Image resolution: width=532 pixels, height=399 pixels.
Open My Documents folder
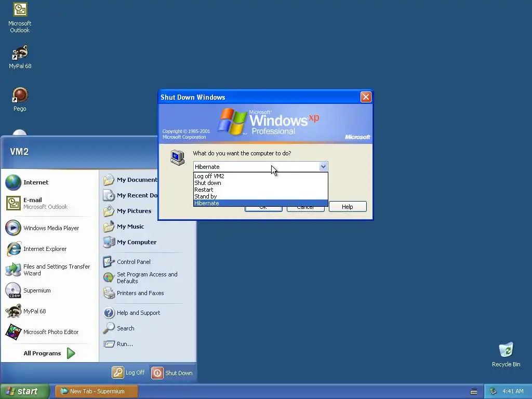tap(130, 180)
